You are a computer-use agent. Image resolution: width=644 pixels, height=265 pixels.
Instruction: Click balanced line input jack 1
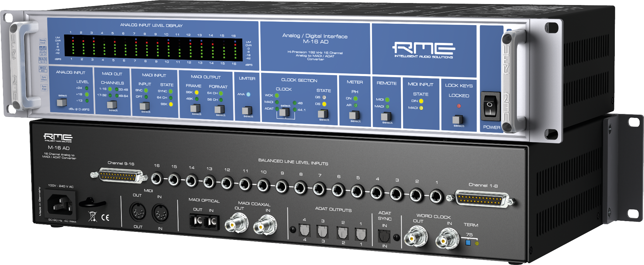click(436, 196)
